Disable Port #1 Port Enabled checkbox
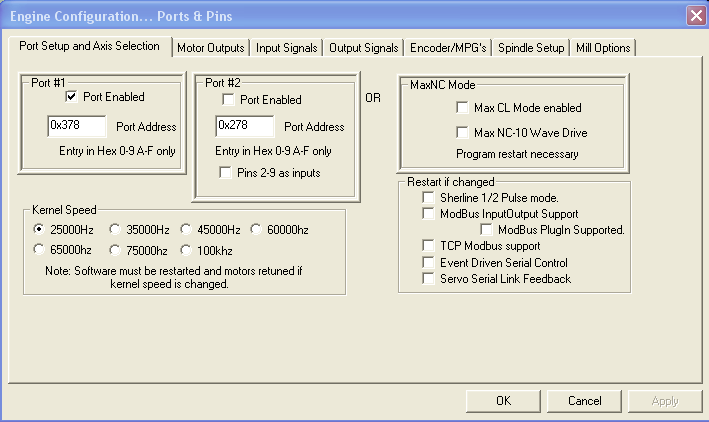 click(x=72, y=98)
